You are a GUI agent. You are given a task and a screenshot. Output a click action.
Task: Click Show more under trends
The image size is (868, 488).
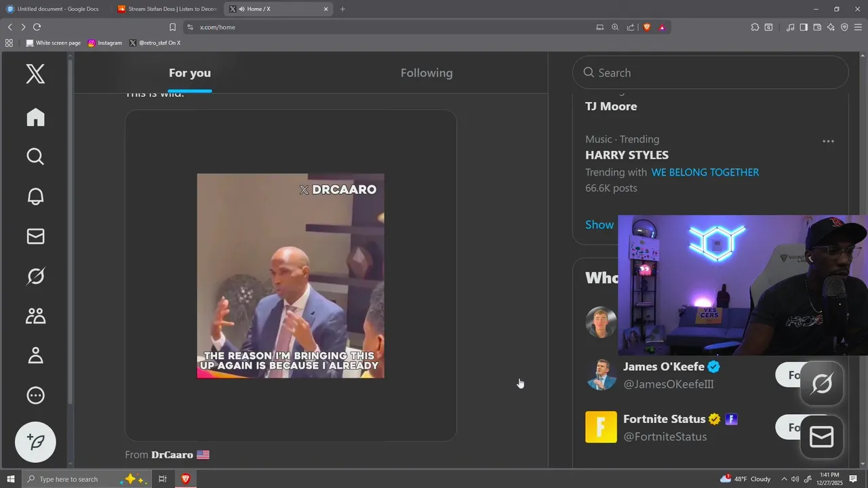pos(599,224)
